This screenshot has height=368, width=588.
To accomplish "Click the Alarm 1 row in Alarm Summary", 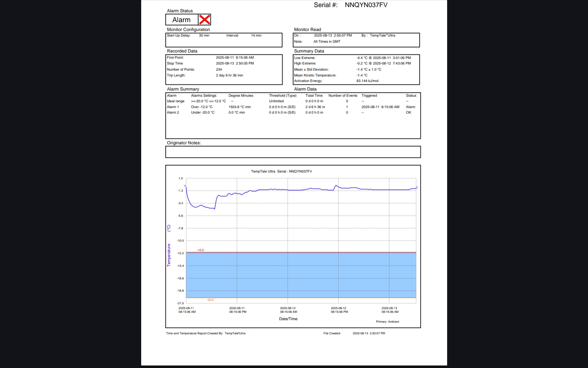I will [173, 107].
